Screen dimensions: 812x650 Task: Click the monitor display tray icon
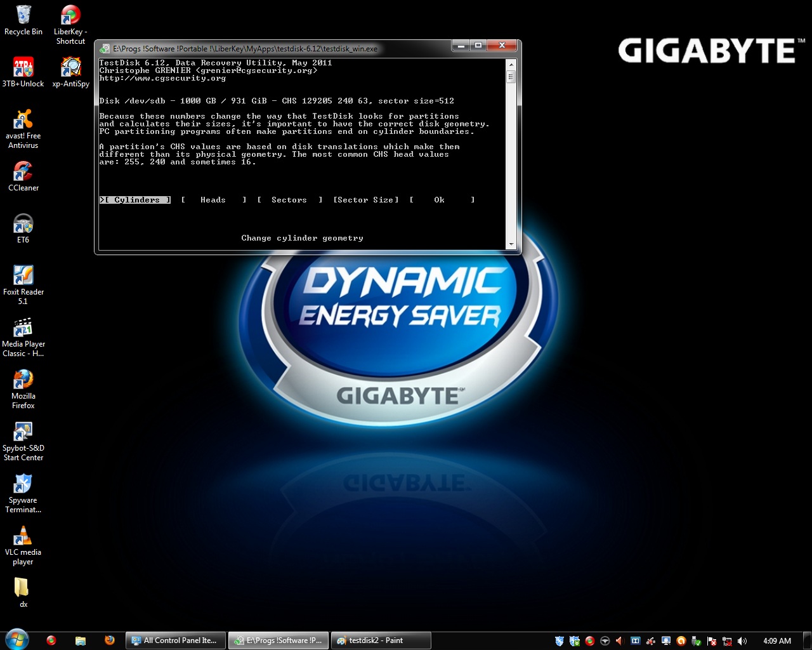coord(666,641)
